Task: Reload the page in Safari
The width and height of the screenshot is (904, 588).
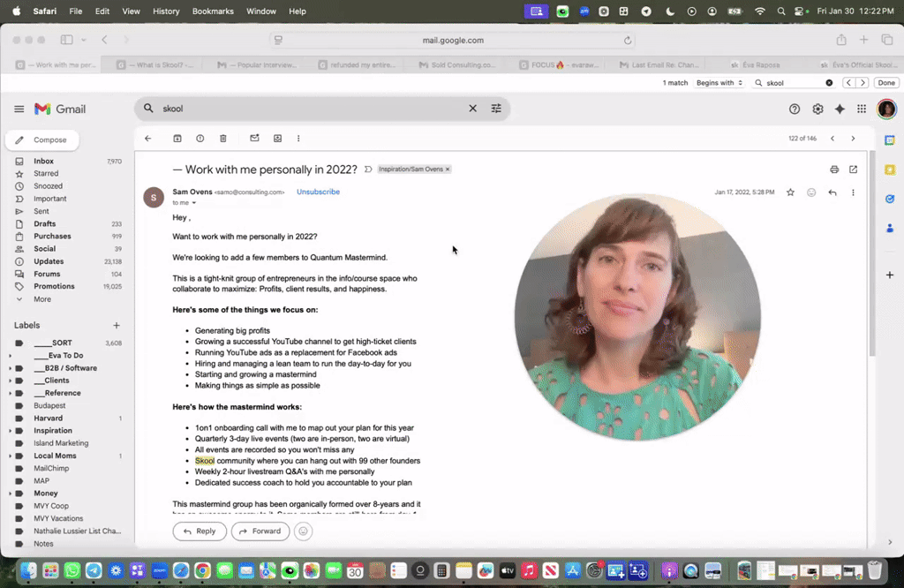Action: point(628,41)
